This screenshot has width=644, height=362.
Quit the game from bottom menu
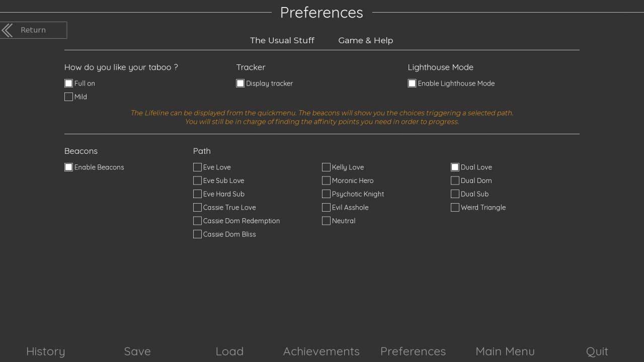pyautogui.click(x=597, y=351)
